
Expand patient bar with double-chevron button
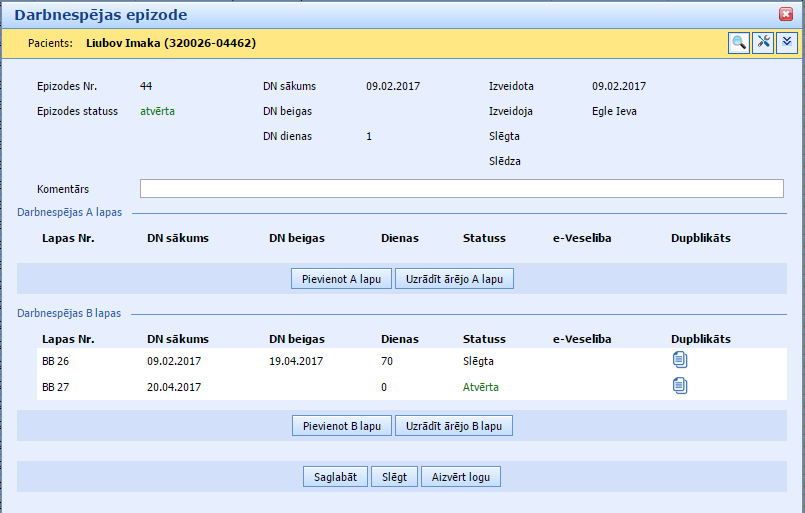click(787, 43)
